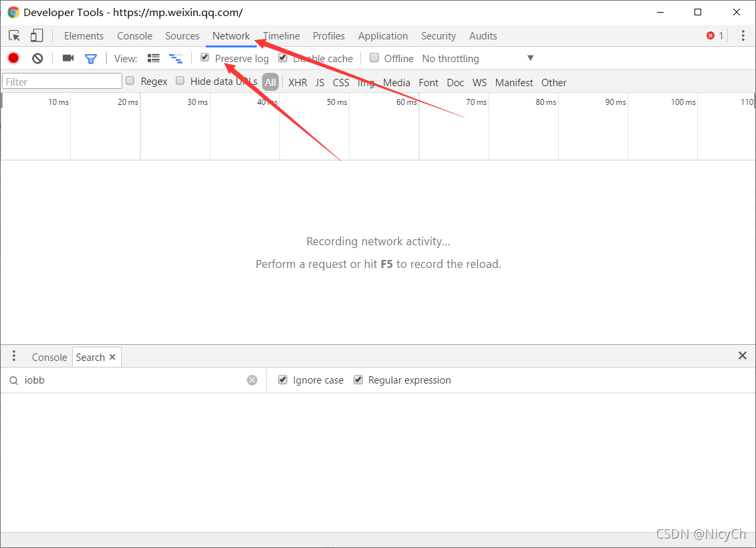This screenshot has width=756, height=548.
Task: Open the Audits tab
Action: click(483, 36)
